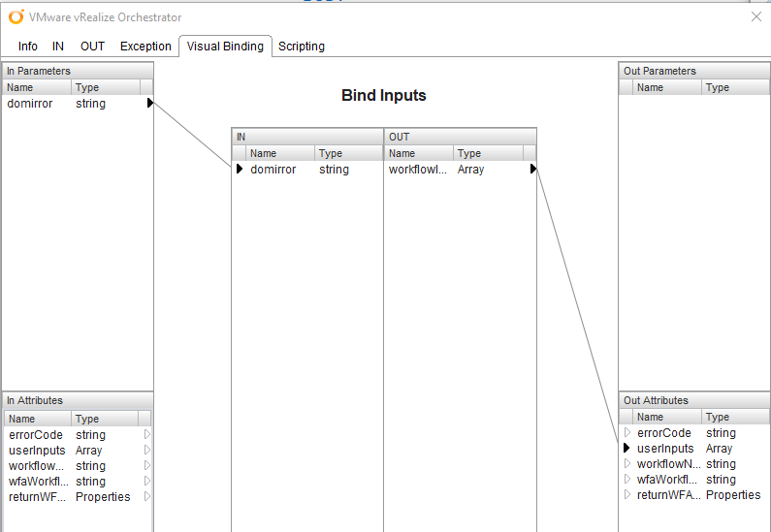Click the filled arrow beside userInputs in Out Attributes
Image resolution: width=771 pixels, height=532 pixels.
click(x=627, y=449)
